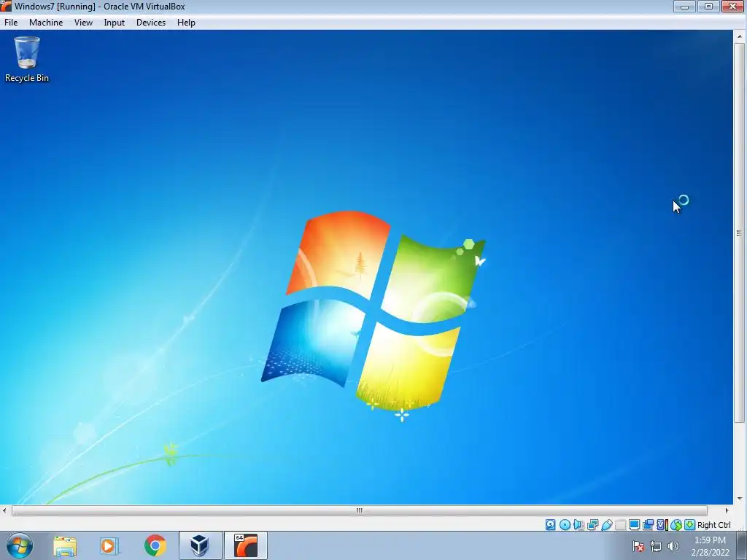Image resolution: width=747 pixels, height=560 pixels.
Task: Click the horizontal scrollbar thumb
Action: [360, 510]
